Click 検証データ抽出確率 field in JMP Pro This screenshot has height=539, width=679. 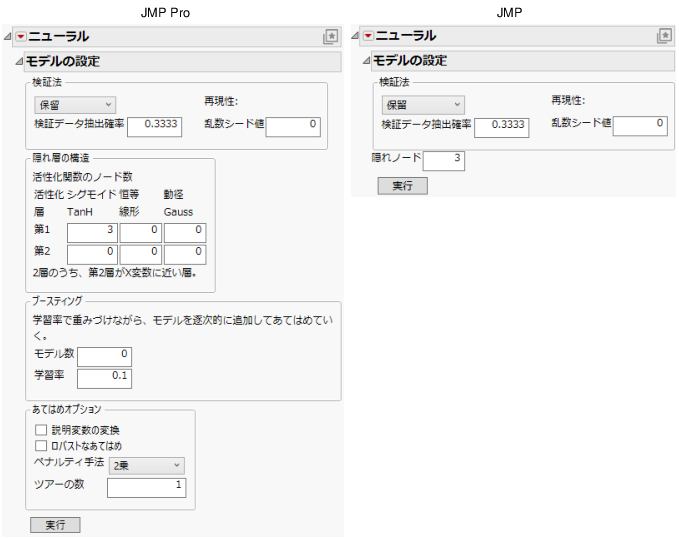pos(155,127)
